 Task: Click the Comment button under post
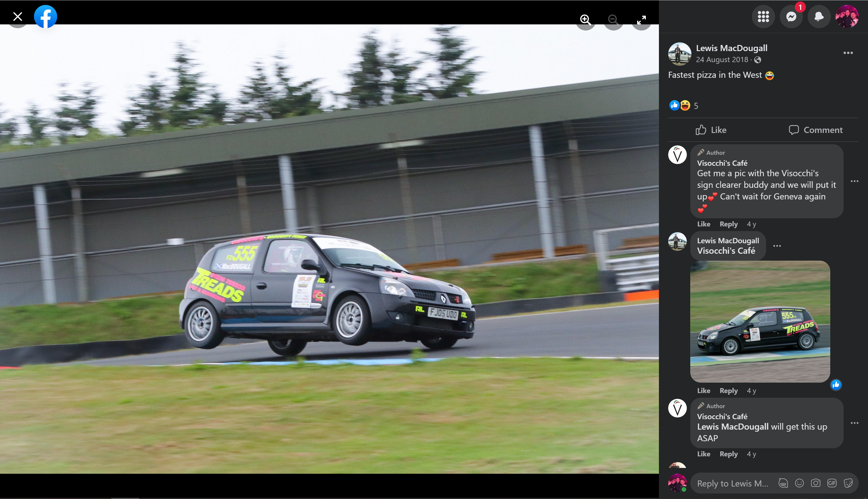815,130
